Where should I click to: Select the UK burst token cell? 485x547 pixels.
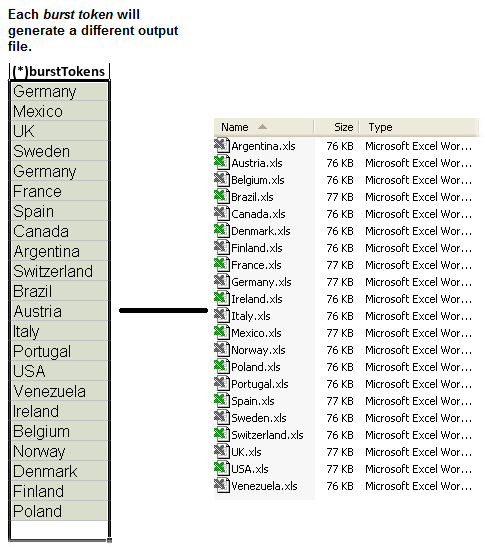pyautogui.click(x=59, y=131)
